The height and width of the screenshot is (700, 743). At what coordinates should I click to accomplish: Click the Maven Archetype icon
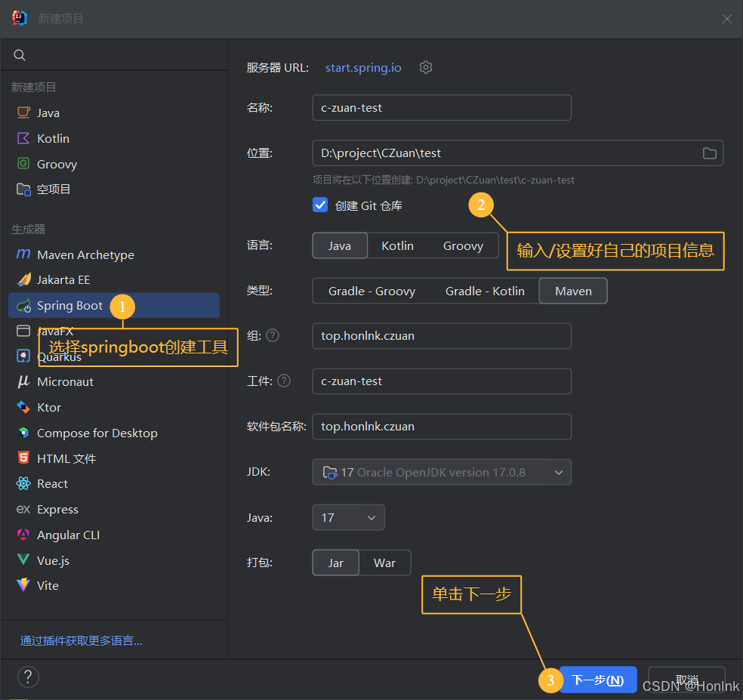point(23,254)
